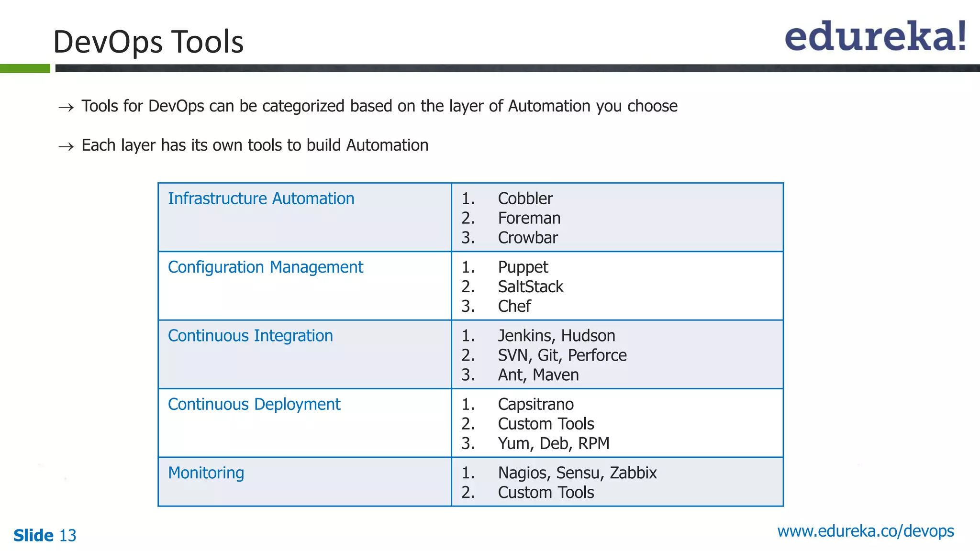Click the Foreman list entry
This screenshot has width=980, height=551.
point(529,218)
